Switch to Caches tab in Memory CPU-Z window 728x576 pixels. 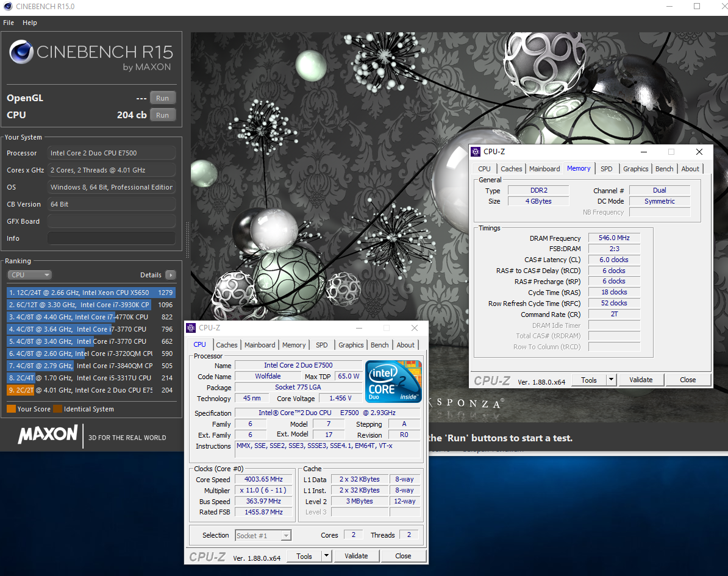(511, 169)
